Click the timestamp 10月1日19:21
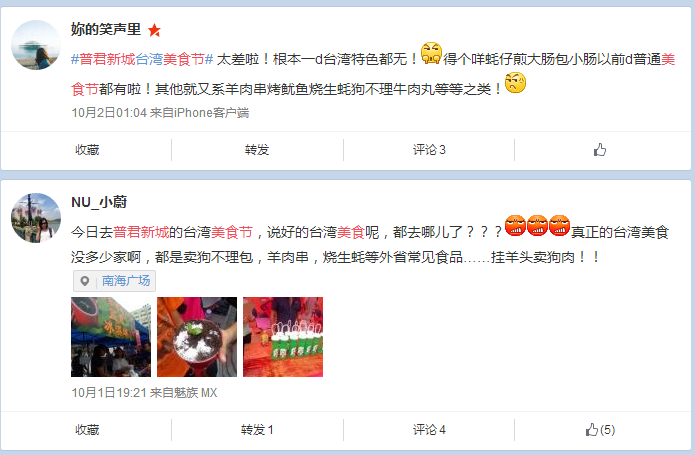 (x=109, y=393)
